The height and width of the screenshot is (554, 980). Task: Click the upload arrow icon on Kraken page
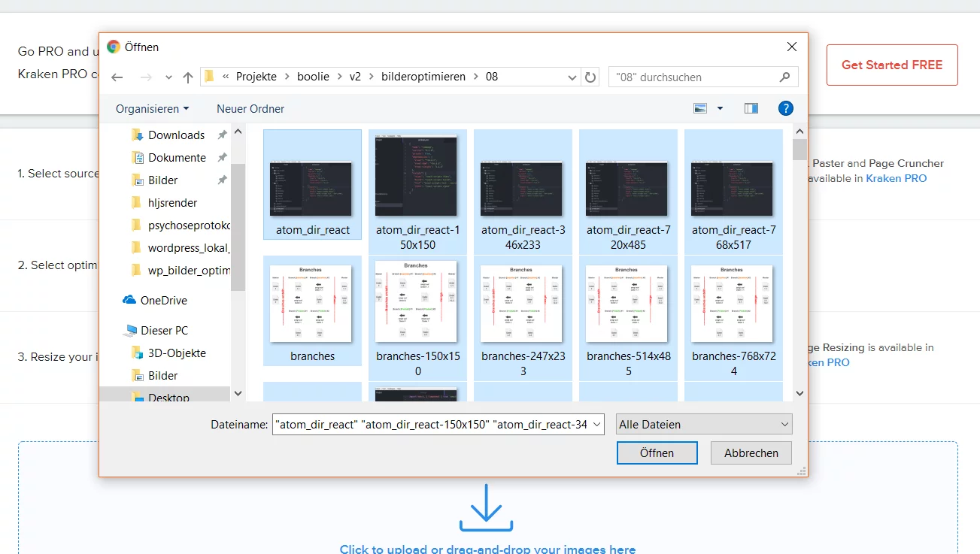tap(486, 508)
